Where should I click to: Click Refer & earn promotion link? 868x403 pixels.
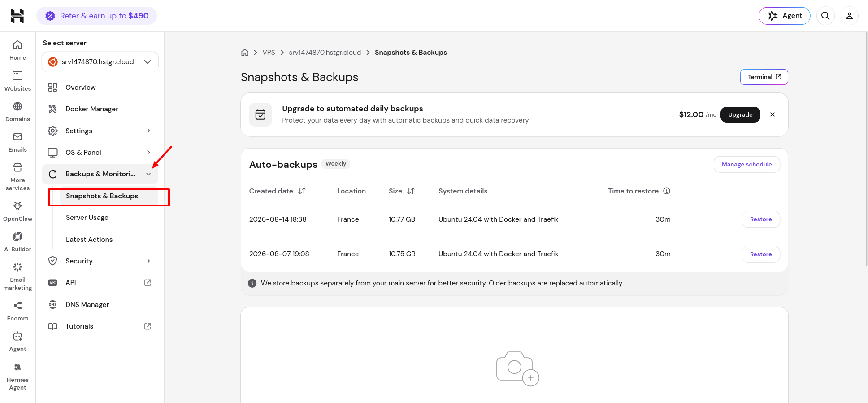coord(96,16)
